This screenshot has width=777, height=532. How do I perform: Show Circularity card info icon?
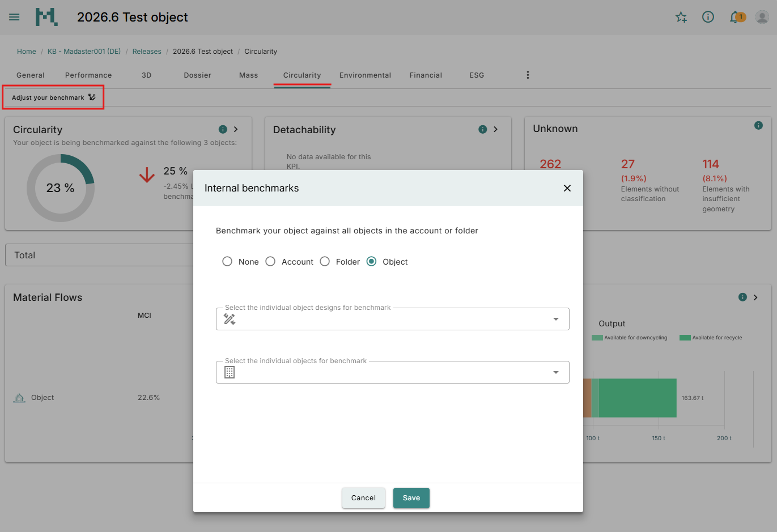point(223,129)
